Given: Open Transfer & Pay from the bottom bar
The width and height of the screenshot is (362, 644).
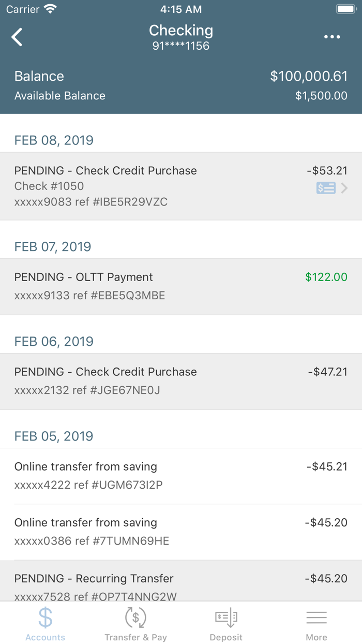Looking at the screenshot, I should (x=135, y=622).
